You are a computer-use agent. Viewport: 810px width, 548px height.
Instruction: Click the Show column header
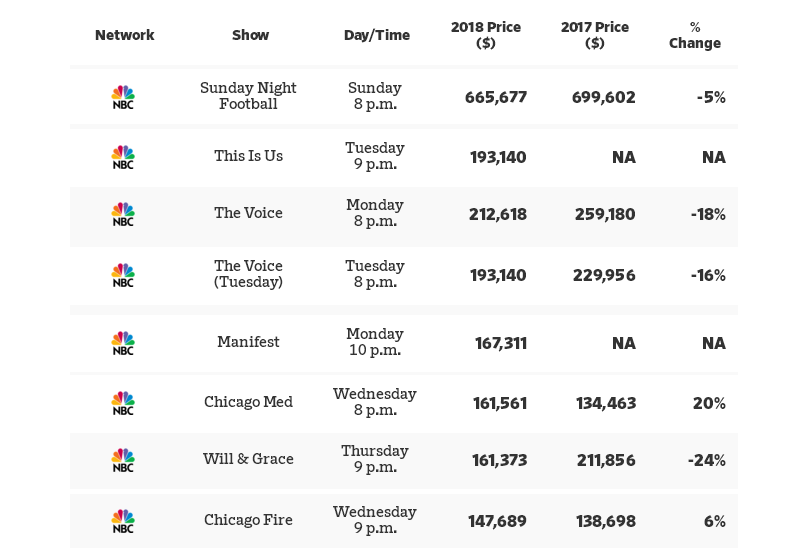pyautogui.click(x=250, y=35)
